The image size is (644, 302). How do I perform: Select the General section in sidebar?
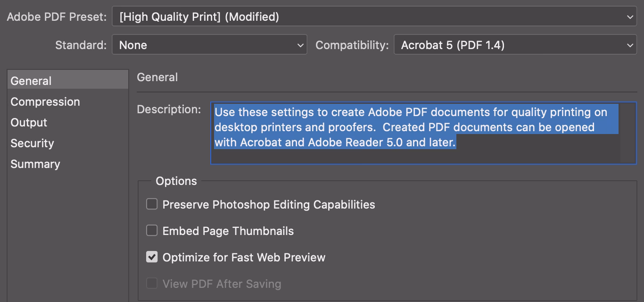[31, 81]
